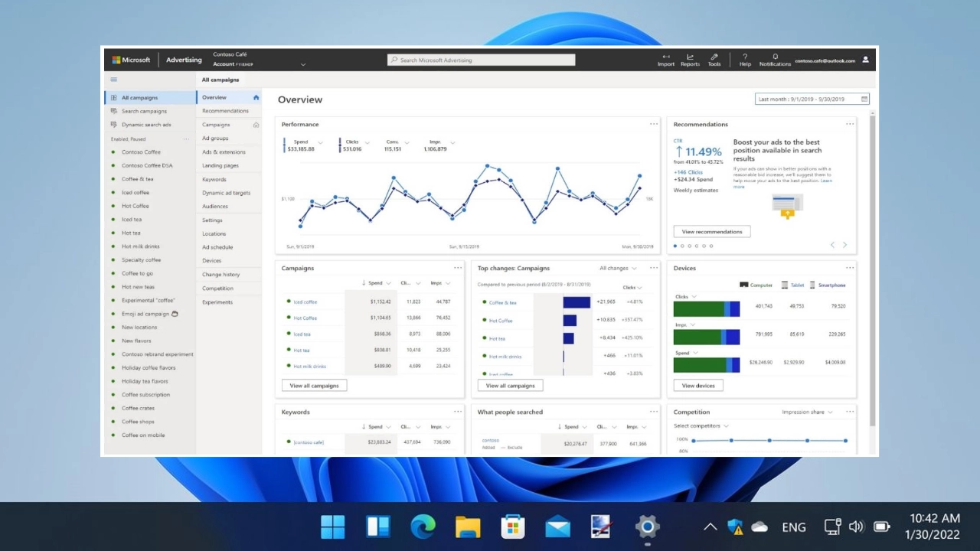Click View recommendations button
980x551 pixels.
pyautogui.click(x=712, y=231)
